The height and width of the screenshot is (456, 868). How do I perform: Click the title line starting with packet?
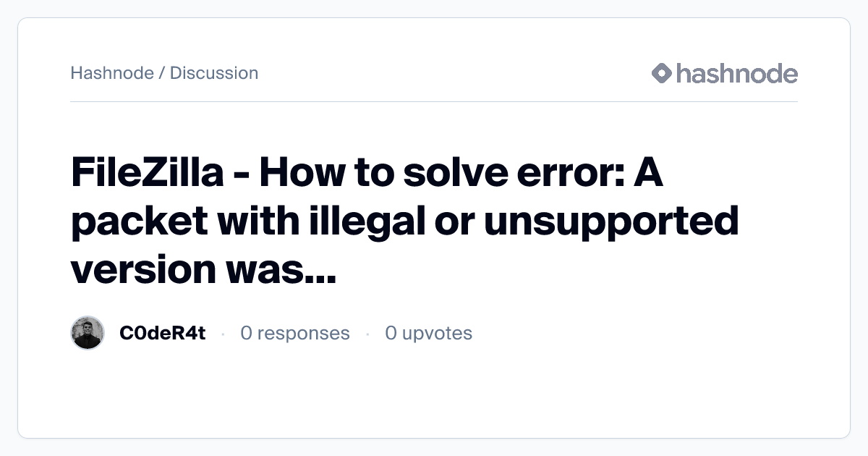click(405, 222)
